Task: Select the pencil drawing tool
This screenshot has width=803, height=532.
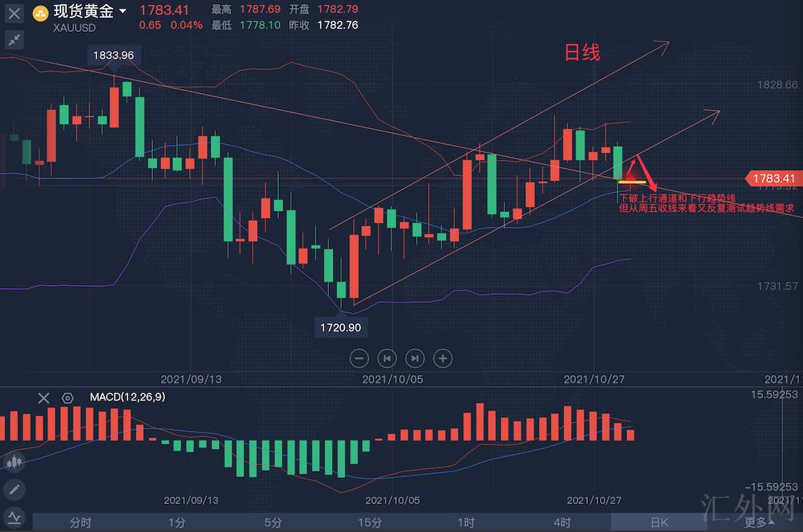Action: pyautogui.click(x=14, y=489)
